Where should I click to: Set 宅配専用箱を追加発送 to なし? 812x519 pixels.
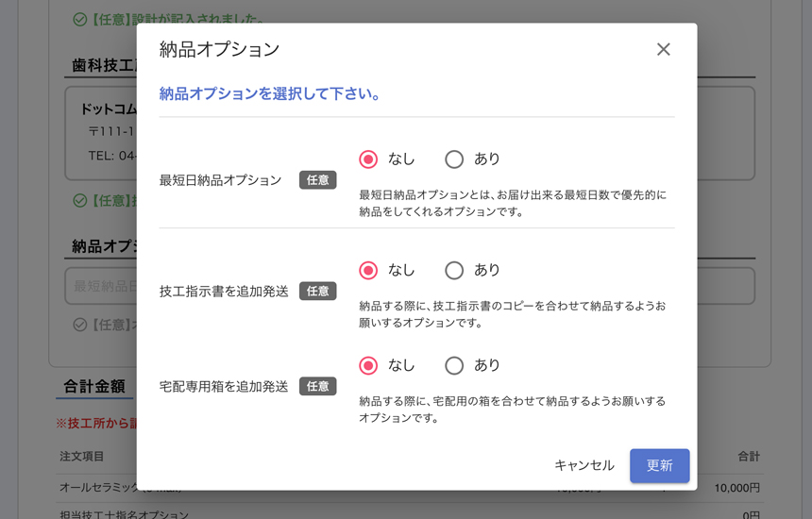pos(369,365)
